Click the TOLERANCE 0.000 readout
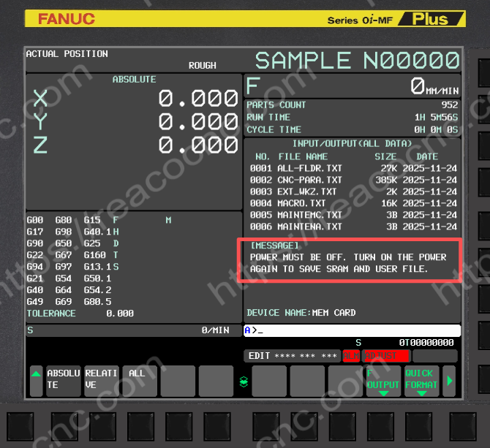 [80, 313]
